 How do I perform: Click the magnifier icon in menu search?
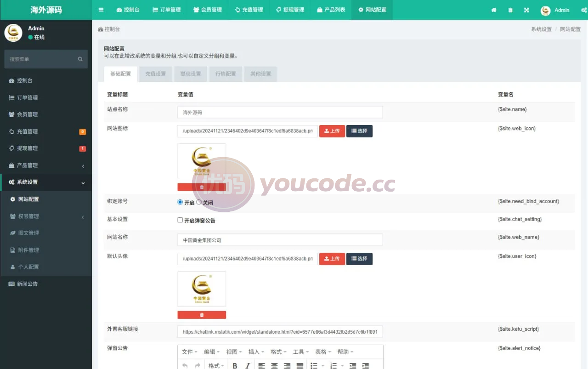[x=80, y=59]
